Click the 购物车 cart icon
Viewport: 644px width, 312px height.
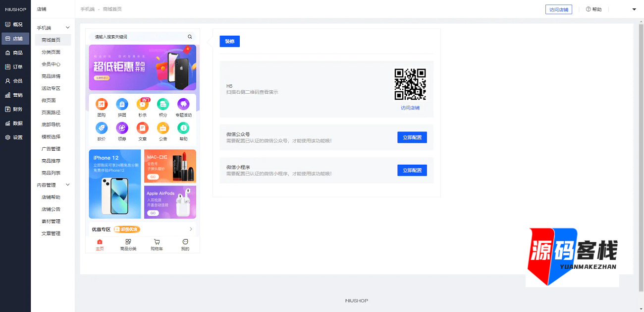pos(157,242)
